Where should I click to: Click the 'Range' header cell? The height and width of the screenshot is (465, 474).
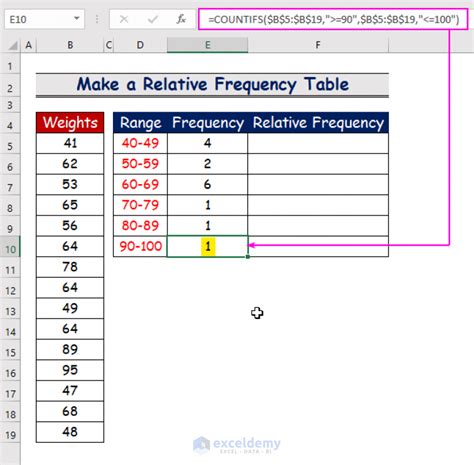click(x=140, y=123)
